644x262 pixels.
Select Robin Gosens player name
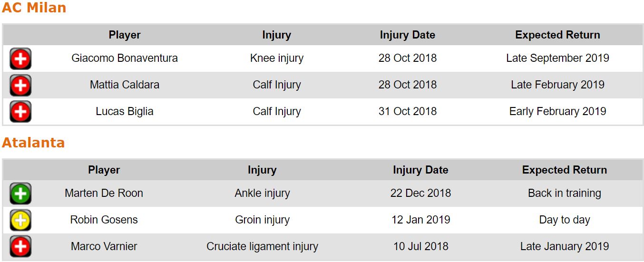[104, 220]
